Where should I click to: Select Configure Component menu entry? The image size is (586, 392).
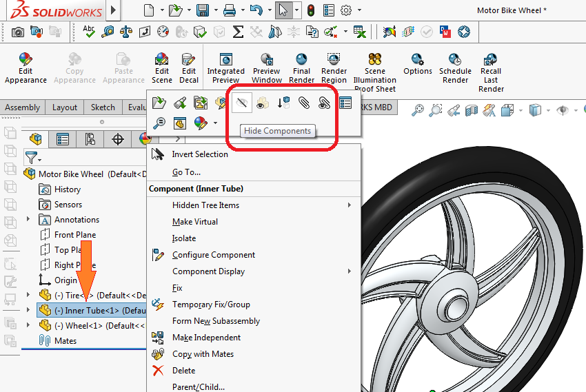tap(254, 255)
